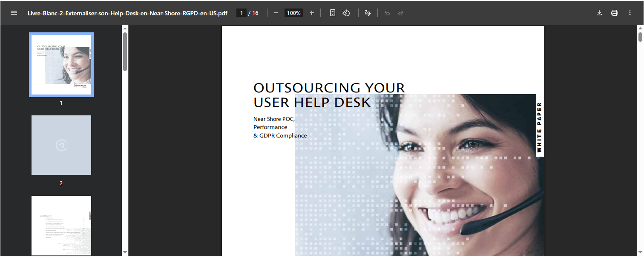Click the 'USER HELP DESK' heading text
Screen dimensions: 644x258
click(312, 102)
